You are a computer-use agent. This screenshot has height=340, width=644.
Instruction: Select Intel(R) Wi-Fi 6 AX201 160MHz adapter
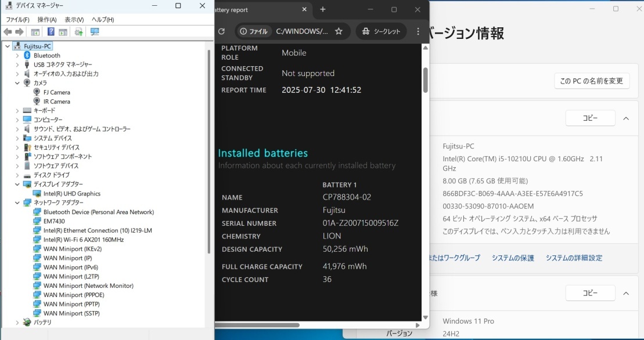(x=84, y=240)
